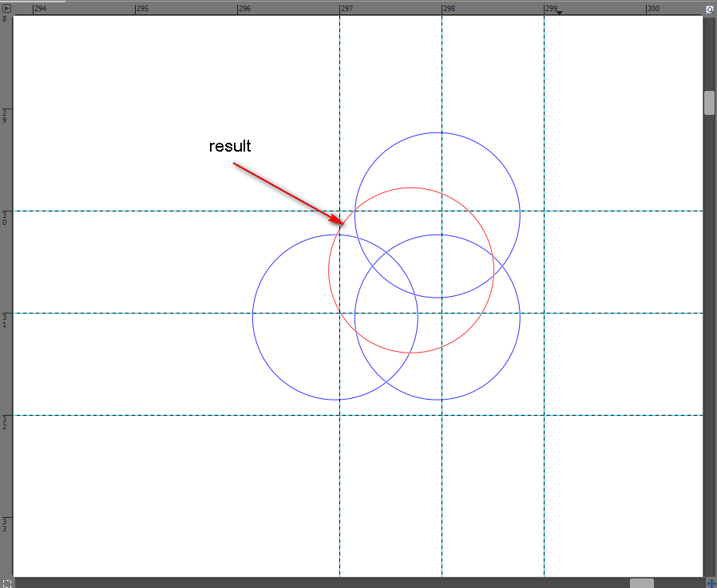The image size is (717, 588).
Task: Click the pointer marker on the horizontal ruler
Action: tap(559, 13)
